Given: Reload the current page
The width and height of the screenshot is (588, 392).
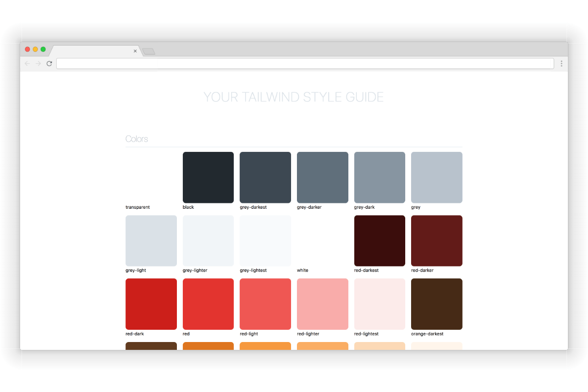Looking at the screenshot, I should coord(49,63).
